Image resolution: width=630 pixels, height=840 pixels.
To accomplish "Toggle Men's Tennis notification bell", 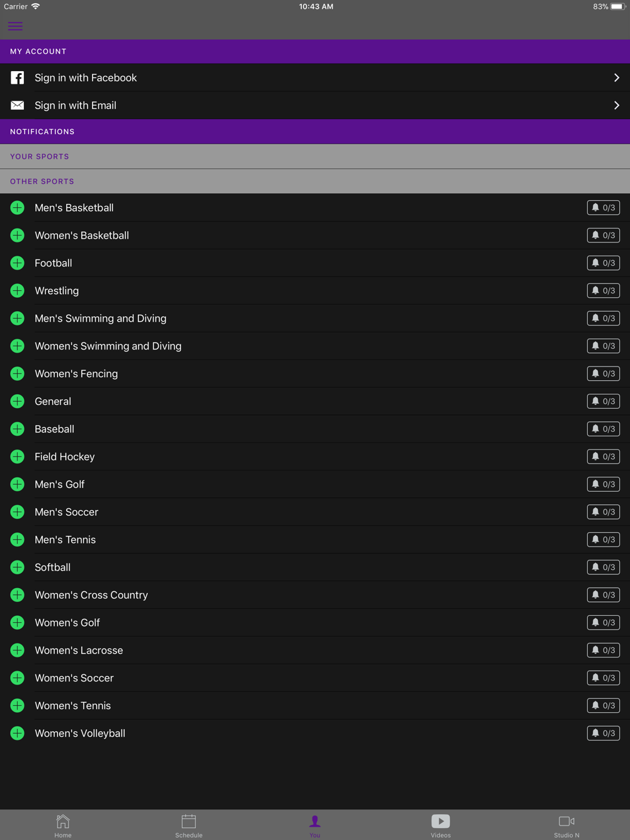I will (x=604, y=540).
